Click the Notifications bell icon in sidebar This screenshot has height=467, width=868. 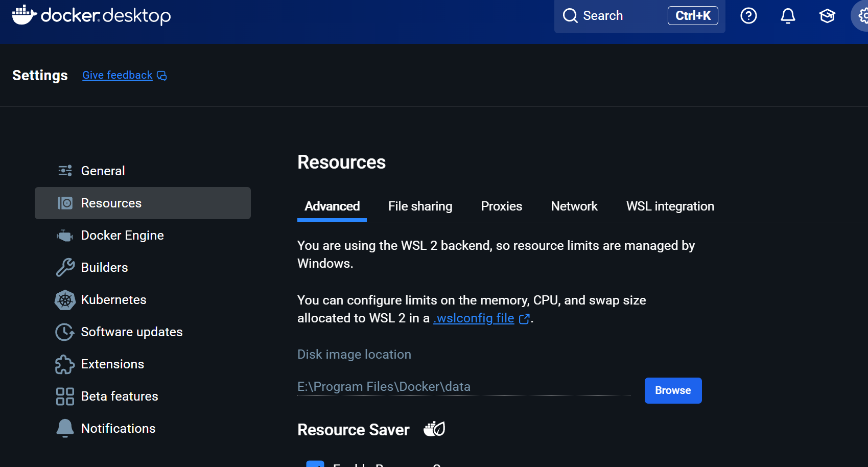click(65, 429)
